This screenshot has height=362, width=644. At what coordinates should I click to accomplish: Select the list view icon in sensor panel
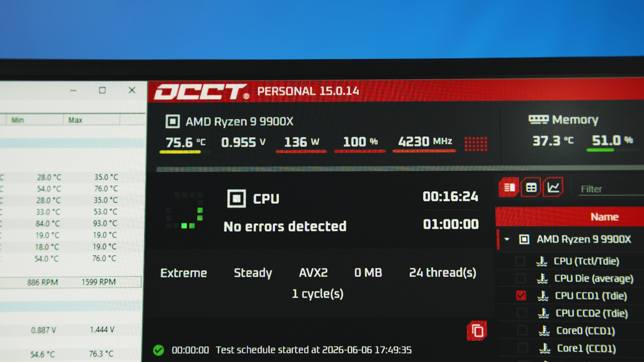(x=509, y=187)
